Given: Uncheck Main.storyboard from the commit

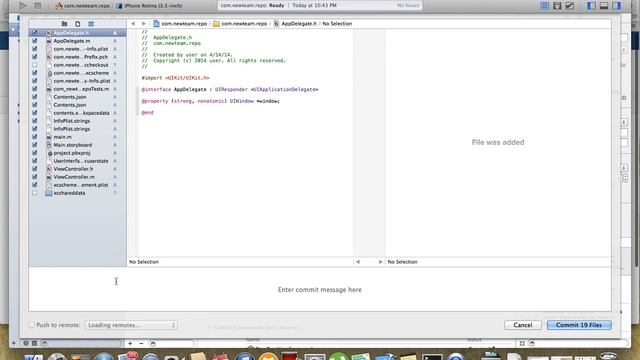Looking at the screenshot, I should coord(35,145).
